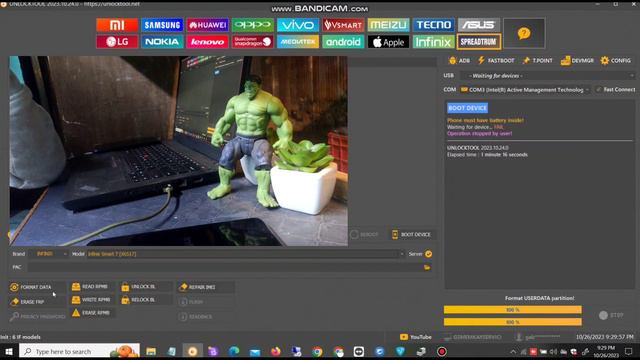
Task: Open Firefox from the taskbar
Action: (x=276, y=351)
